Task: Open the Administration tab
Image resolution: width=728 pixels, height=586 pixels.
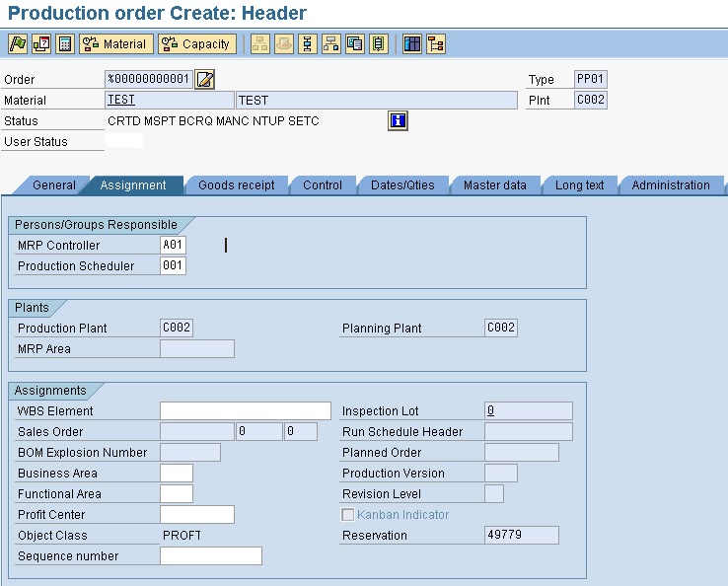Action: [671, 185]
